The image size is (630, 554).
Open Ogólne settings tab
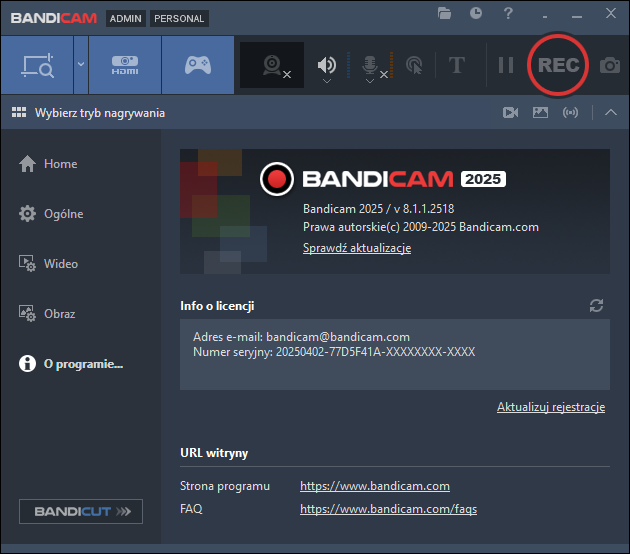[51, 214]
